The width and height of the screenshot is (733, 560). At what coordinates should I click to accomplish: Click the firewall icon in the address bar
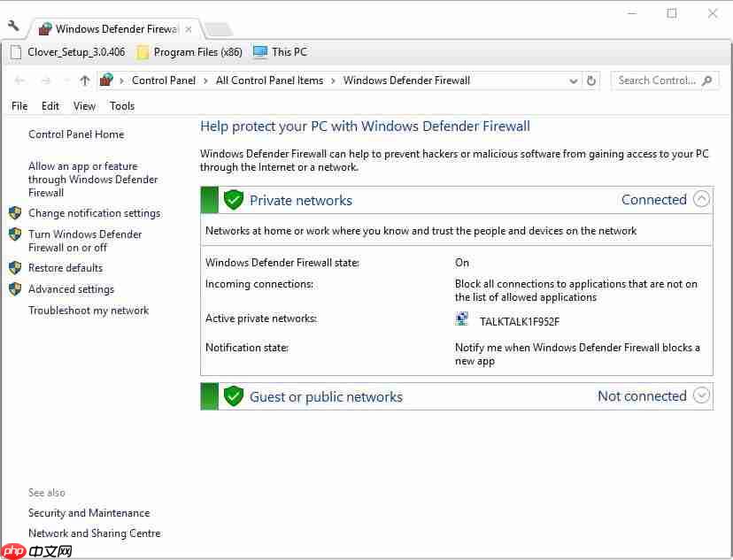coord(106,80)
